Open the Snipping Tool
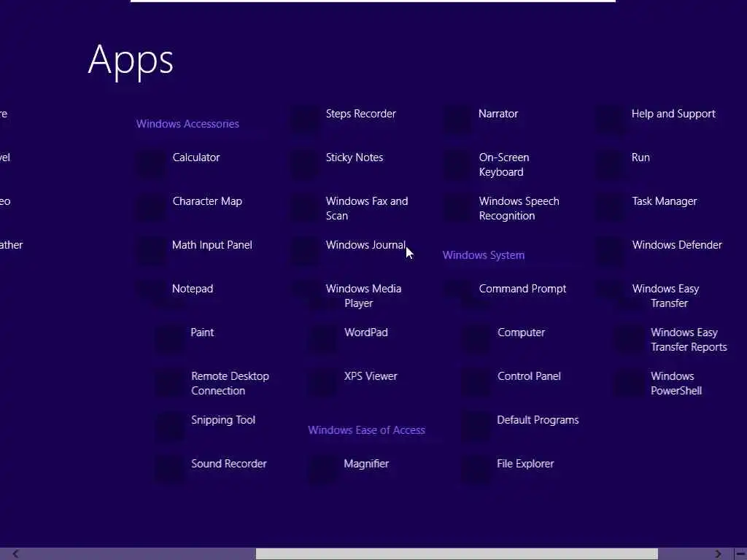Screen dimensions: 747x560 (x=223, y=420)
